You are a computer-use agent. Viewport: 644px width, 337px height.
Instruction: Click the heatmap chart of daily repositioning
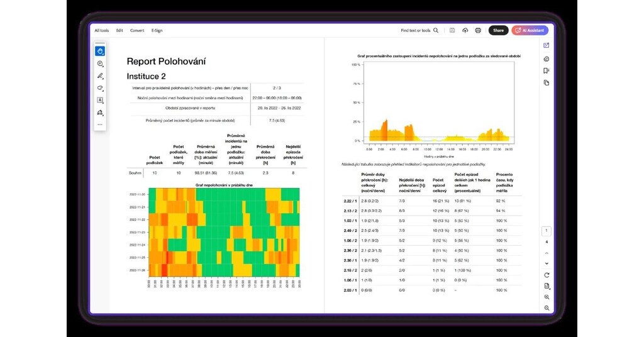point(224,233)
